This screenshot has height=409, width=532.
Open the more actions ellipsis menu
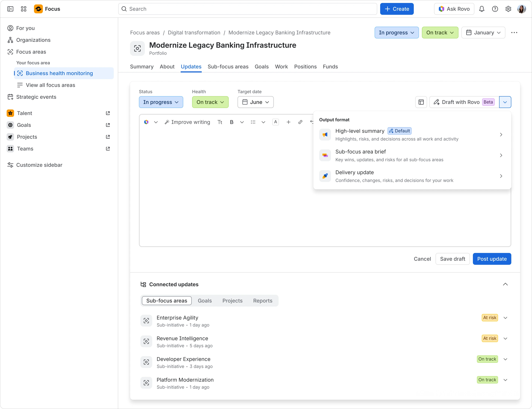[514, 33]
